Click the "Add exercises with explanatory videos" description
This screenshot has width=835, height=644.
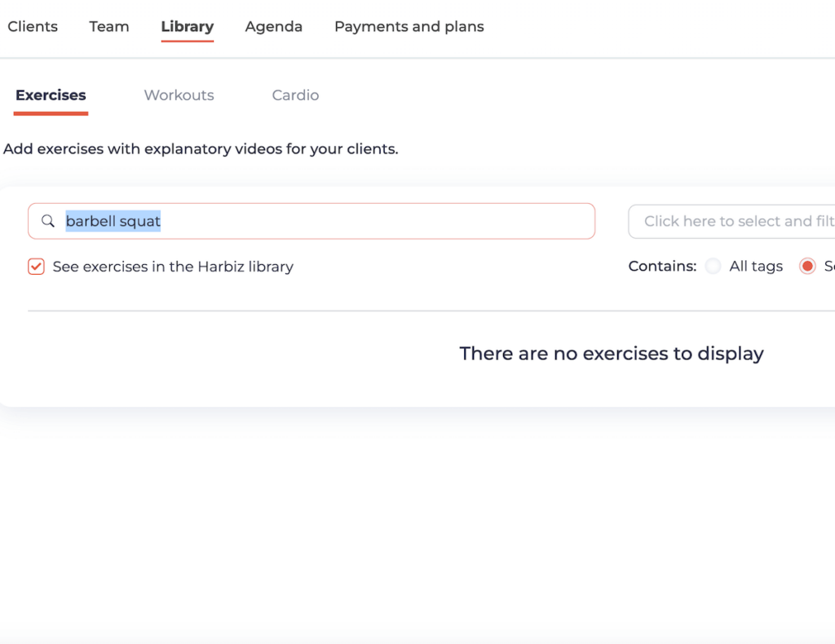(x=201, y=149)
